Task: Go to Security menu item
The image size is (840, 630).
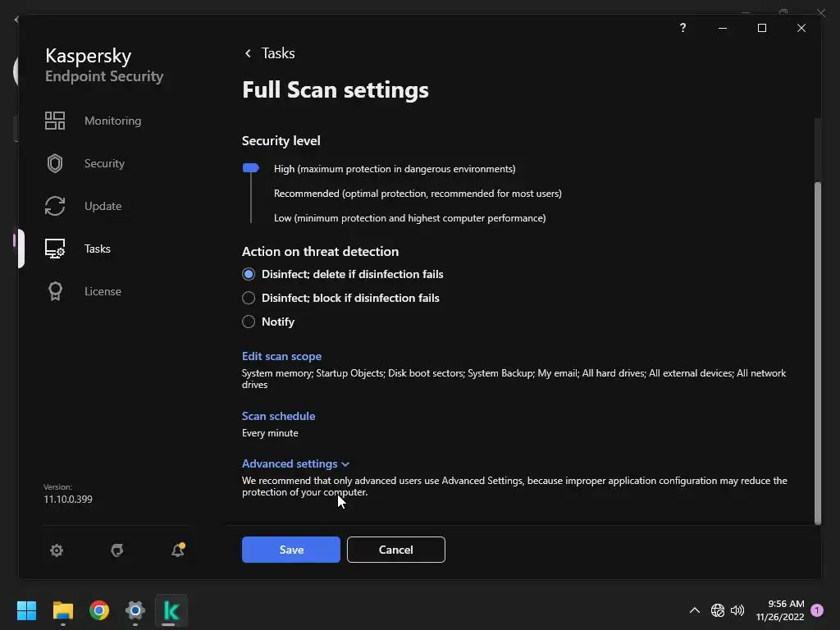Action: click(104, 163)
